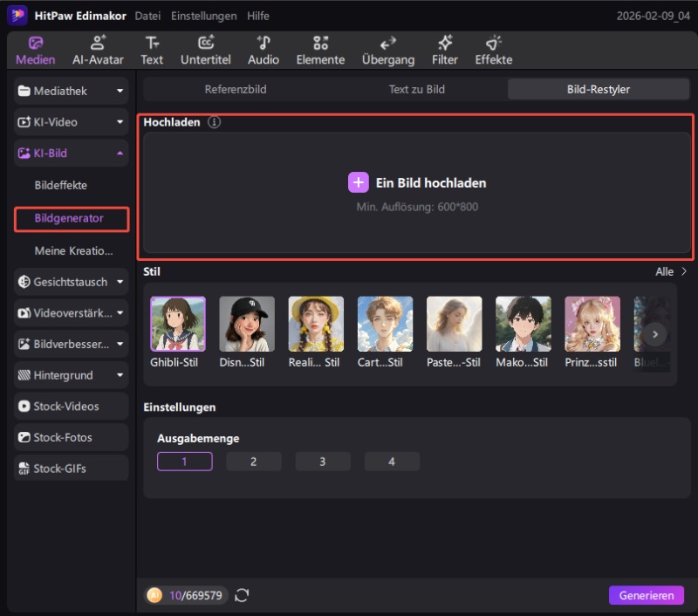This screenshot has width=698, height=616.
Task: Switch to the Text zu Bild tab
Action: pos(416,89)
